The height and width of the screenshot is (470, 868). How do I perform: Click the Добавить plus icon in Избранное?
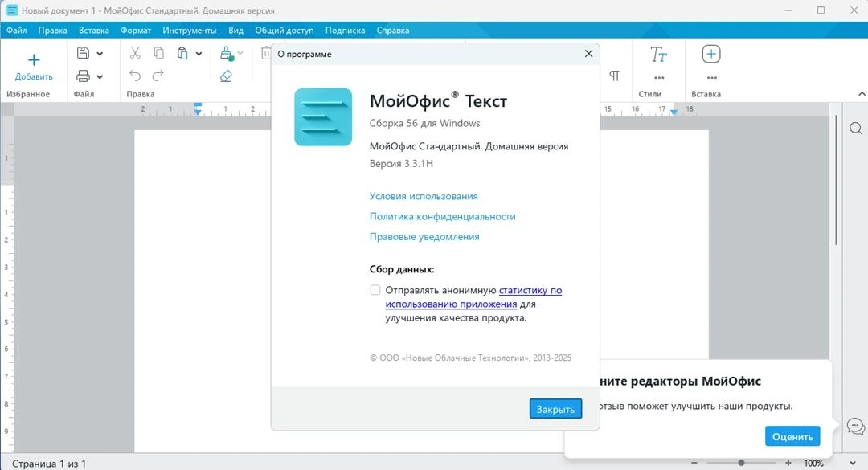34,59
